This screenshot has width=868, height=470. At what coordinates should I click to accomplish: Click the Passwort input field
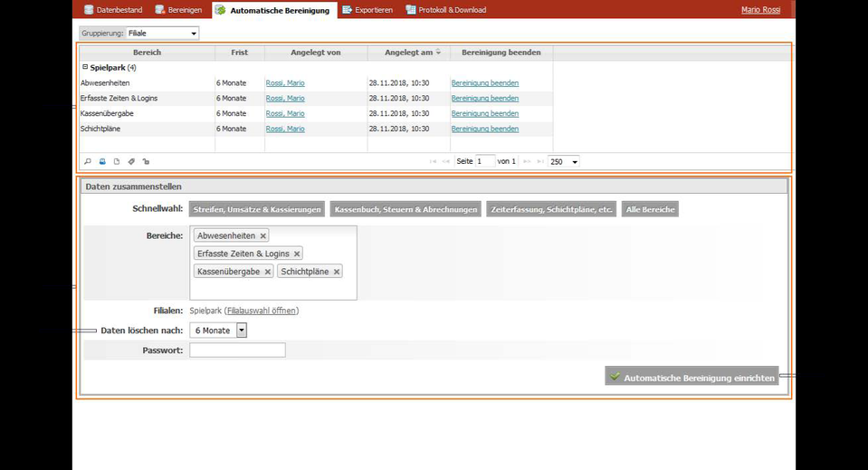coord(237,350)
